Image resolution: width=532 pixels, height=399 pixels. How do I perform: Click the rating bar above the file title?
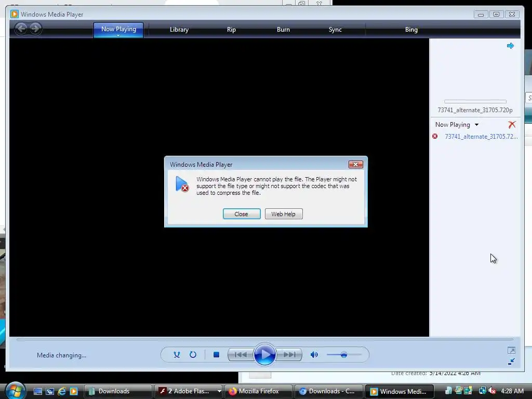[x=475, y=101]
